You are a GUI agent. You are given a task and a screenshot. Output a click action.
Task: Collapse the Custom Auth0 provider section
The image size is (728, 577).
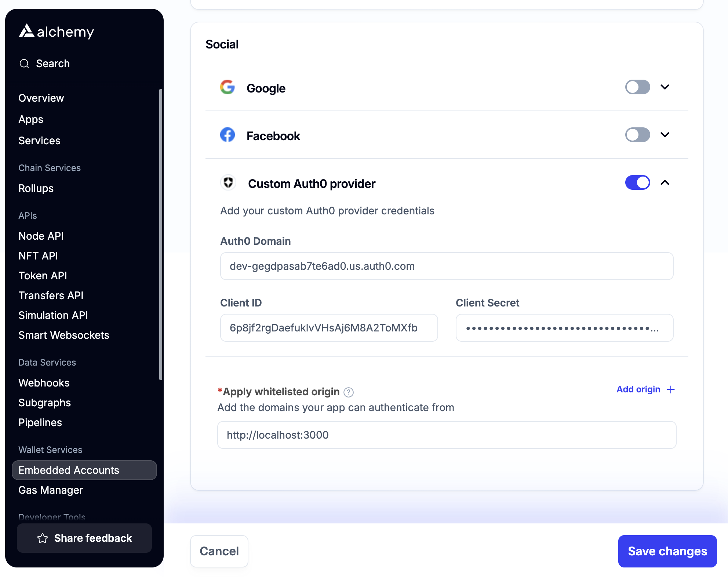(x=665, y=182)
